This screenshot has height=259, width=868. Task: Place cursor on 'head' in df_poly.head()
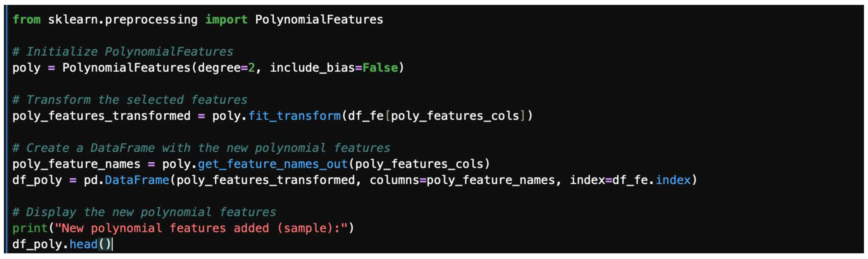click(83, 244)
